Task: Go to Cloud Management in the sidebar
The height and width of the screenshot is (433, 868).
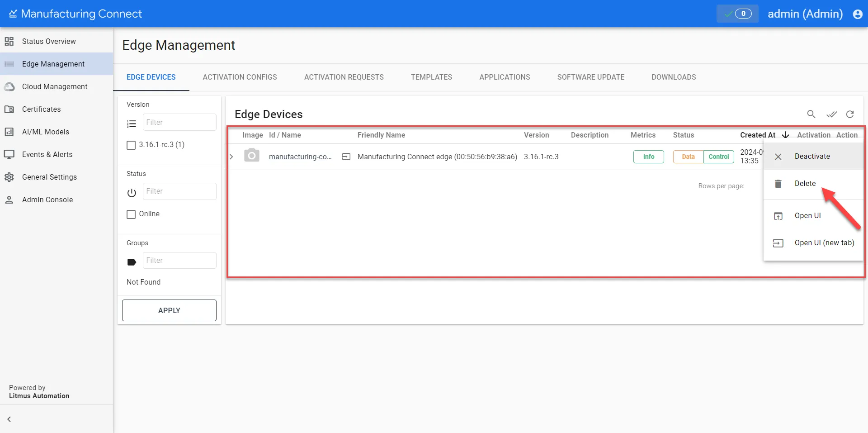Action: tap(57, 86)
